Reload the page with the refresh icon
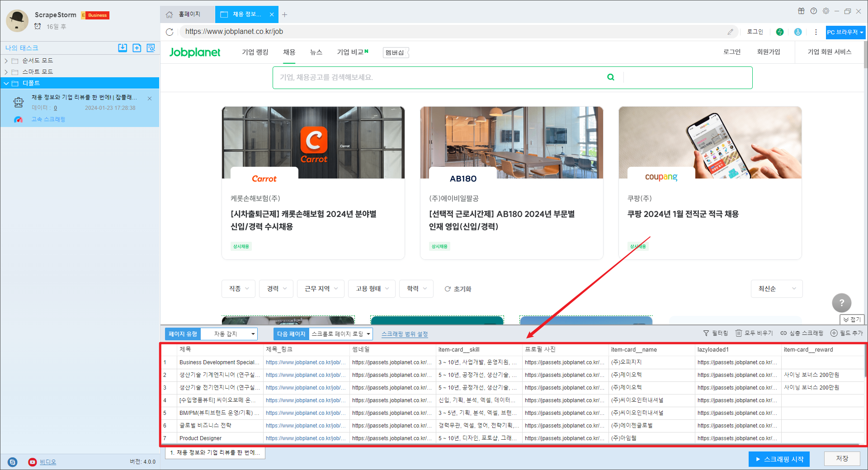 click(170, 32)
